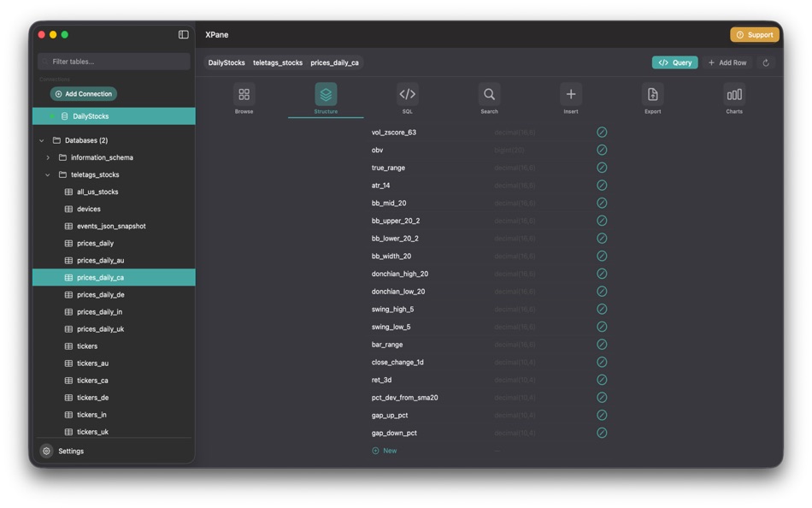
Task: Open the Export panel icon
Action: click(x=652, y=96)
